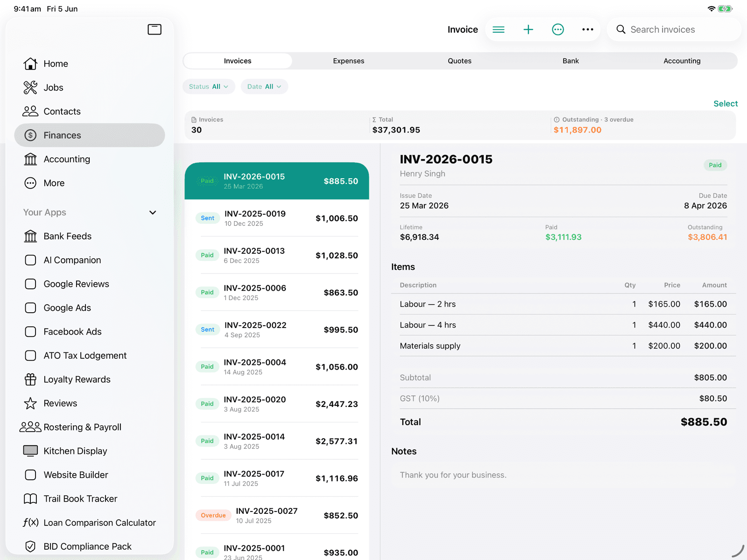Screen dimensions: 747x560
Task: Select overdue invoice INV-2025-0027
Action: [277, 515]
